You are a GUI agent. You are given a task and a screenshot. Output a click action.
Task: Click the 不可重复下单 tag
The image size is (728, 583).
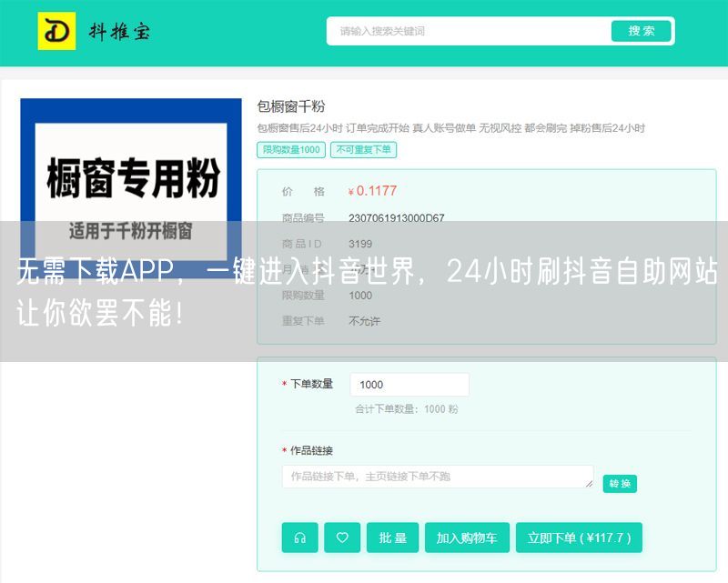tap(363, 149)
